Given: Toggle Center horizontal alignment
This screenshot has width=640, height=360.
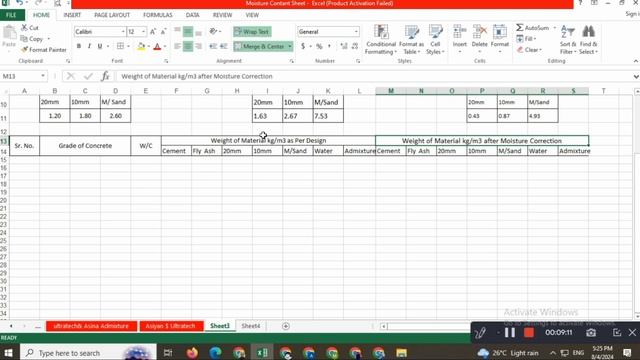Looking at the screenshot, I should point(188,46).
